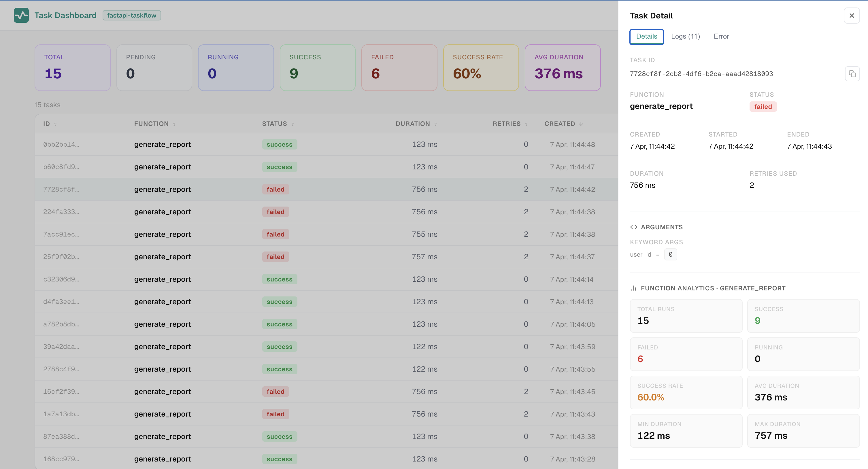Click the user_id value box
This screenshot has width=868, height=469.
point(670,254)
